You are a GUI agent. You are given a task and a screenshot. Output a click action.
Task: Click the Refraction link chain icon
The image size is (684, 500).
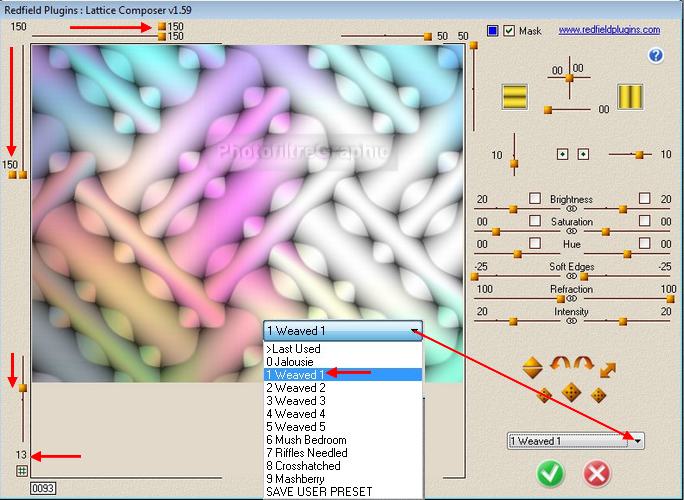[x=572, y=299]
